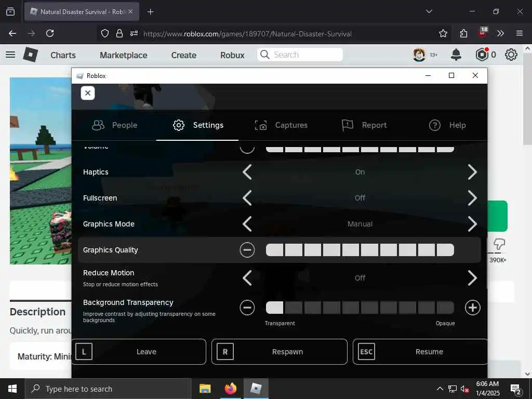
Task: Open the Create link on Roblox site
Action: tap(183, 55)
